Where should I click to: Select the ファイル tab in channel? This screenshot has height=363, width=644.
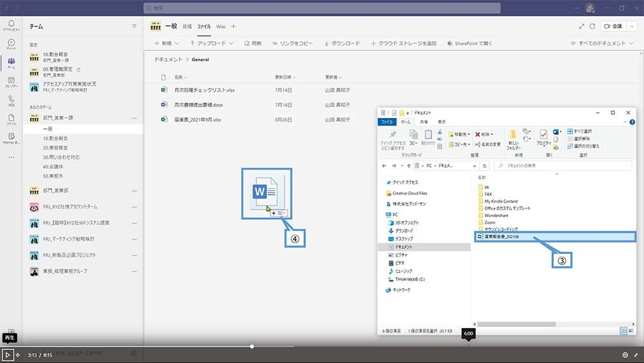[204, 26]
